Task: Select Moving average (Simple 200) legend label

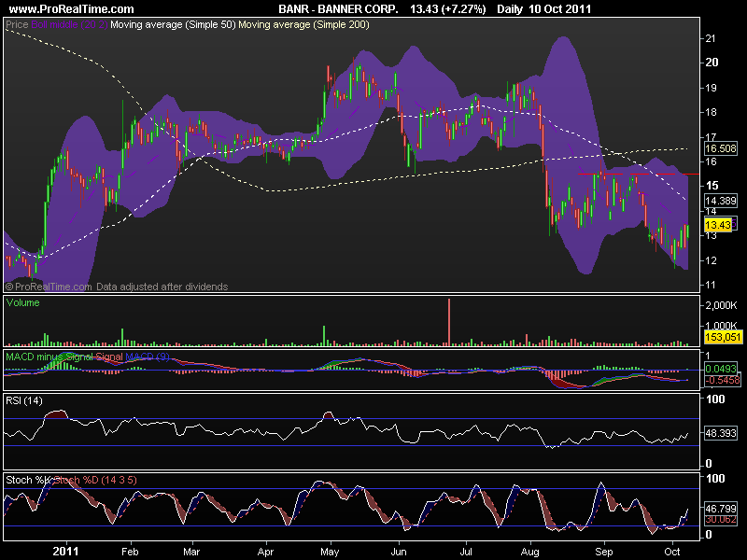Action: pos(303,24)
